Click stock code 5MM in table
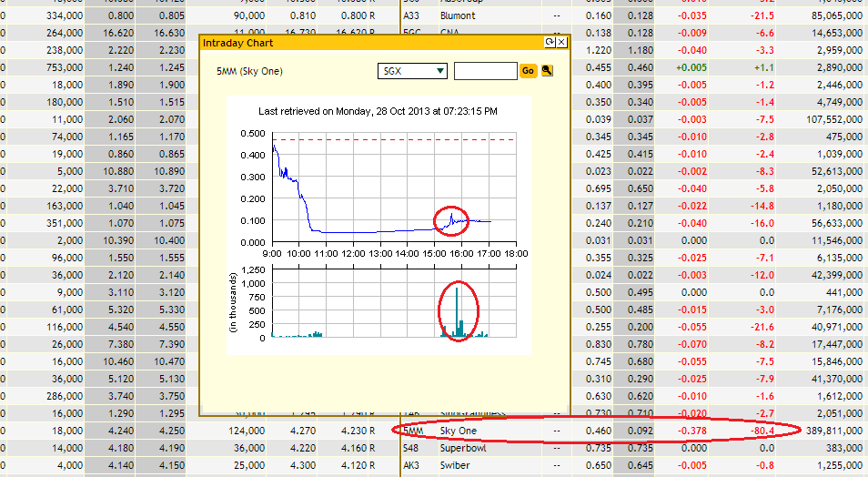The width and height of the screenshot is (868, 477). pyautogui.click(x=413, y=431)
